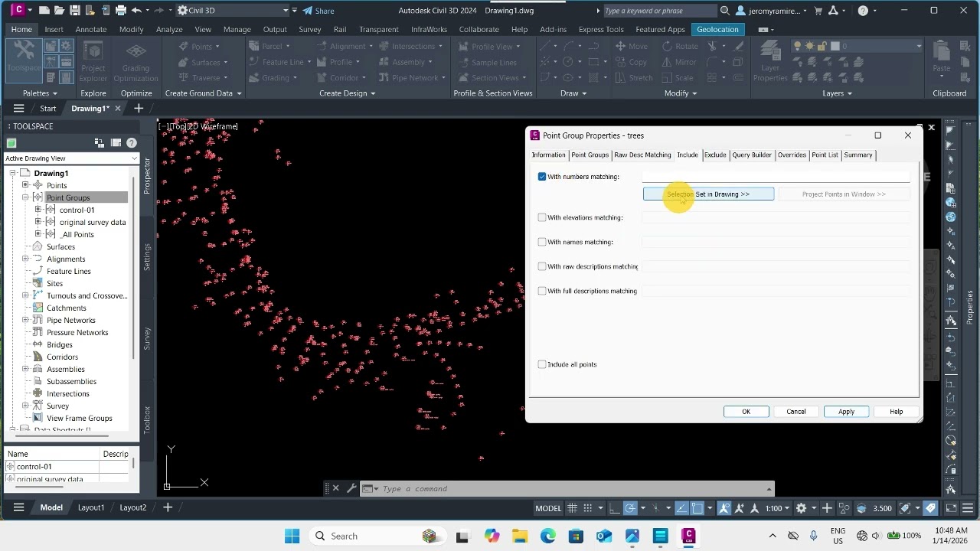Select the Stretch modify tool
Viewport: 980px width, 551px height.
point(634,77)
